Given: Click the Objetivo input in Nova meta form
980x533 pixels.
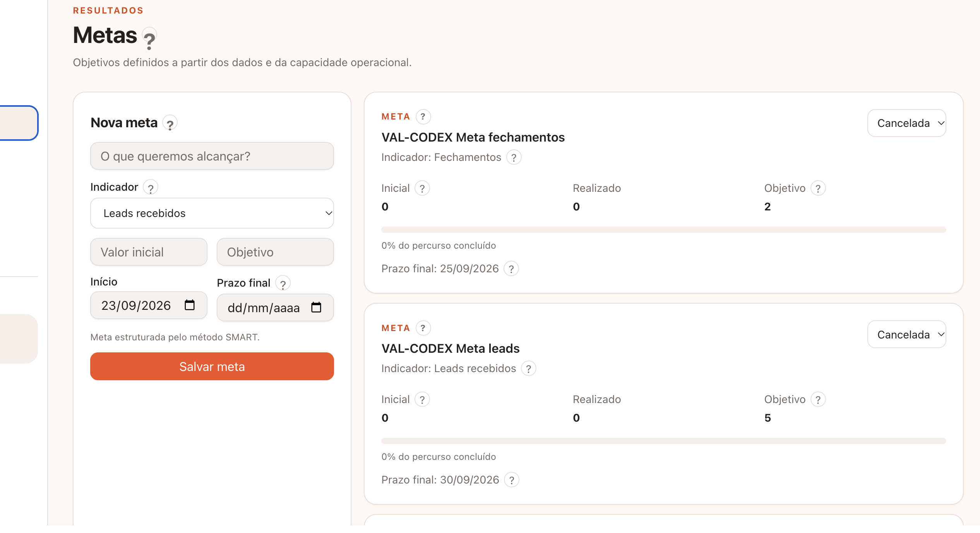Looking at the screenshot, I should [x=275, y=252].
